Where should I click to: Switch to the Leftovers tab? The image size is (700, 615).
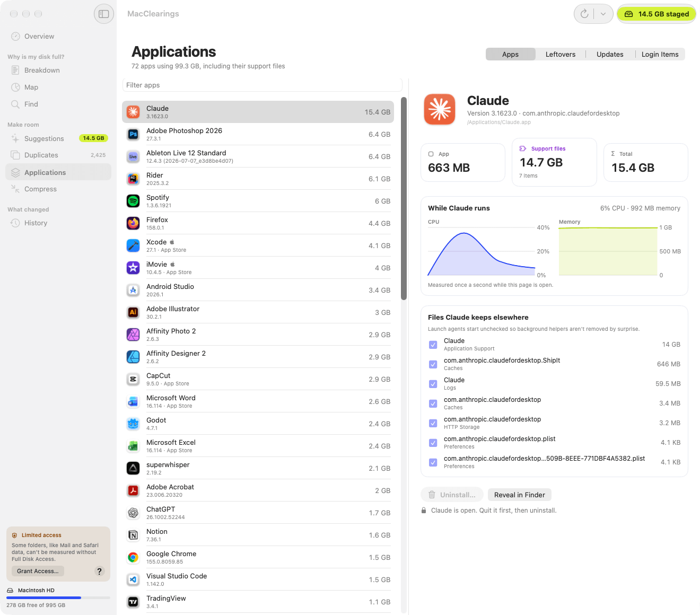tap(561, 54)
